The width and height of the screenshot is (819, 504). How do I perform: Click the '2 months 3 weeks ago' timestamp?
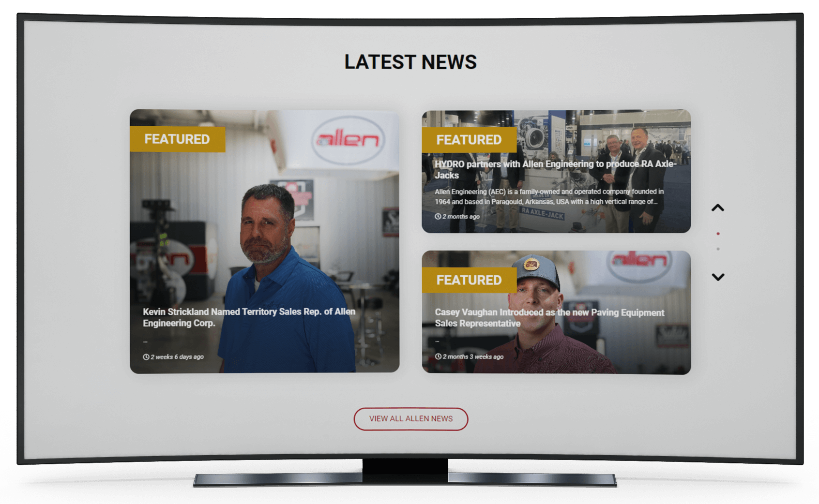tap(473, 356)
